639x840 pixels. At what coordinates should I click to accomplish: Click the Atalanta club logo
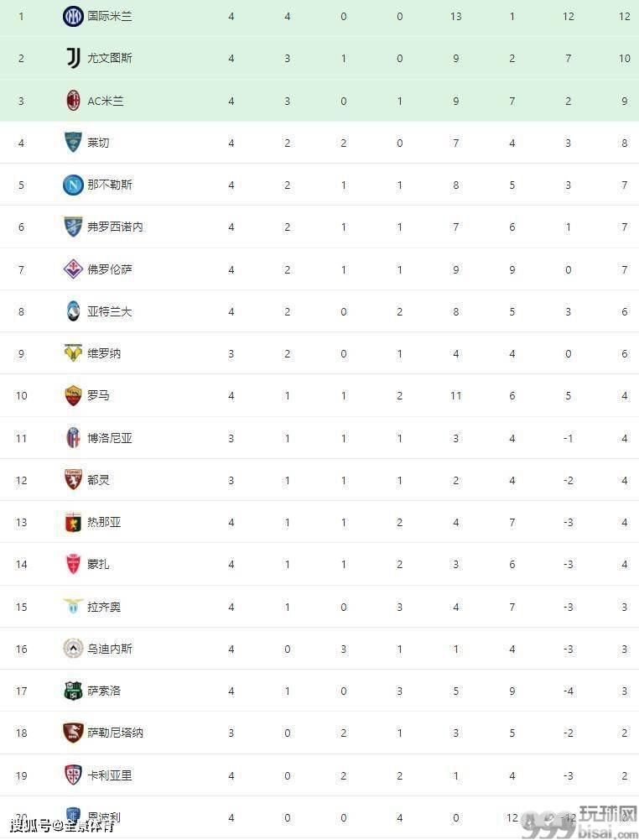(73, 311)
